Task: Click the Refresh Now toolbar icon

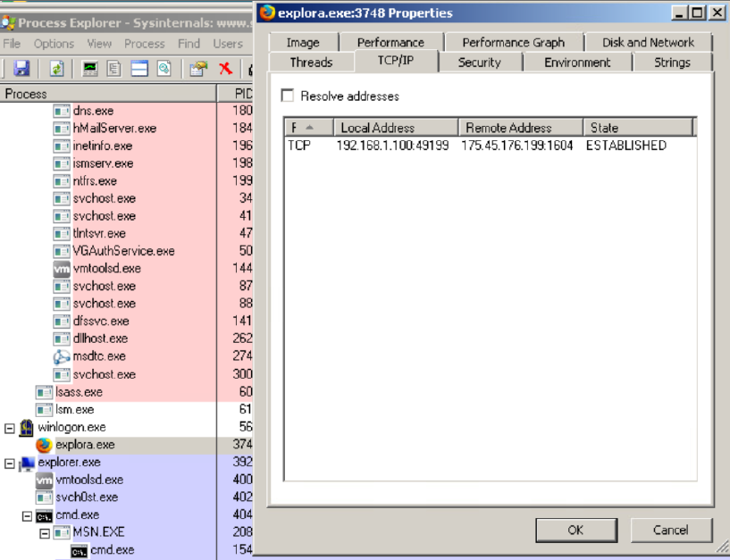Action: 57,69
